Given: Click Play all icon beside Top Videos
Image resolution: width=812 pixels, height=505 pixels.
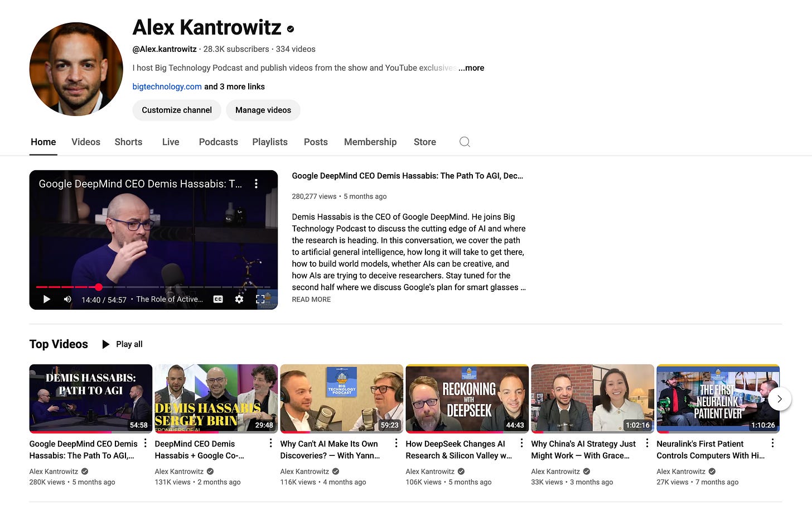Looking at the screenshot, I should [x=105, y=344].
